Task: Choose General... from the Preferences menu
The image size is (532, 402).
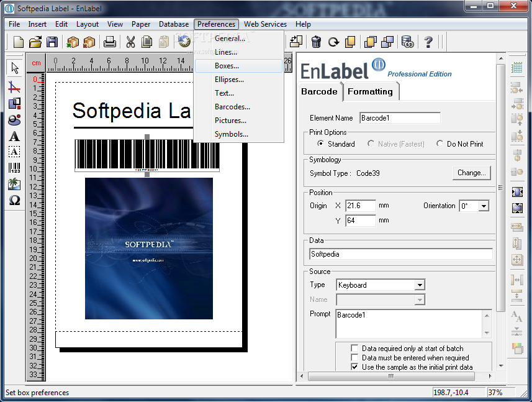Action: (x=238, y=39)
